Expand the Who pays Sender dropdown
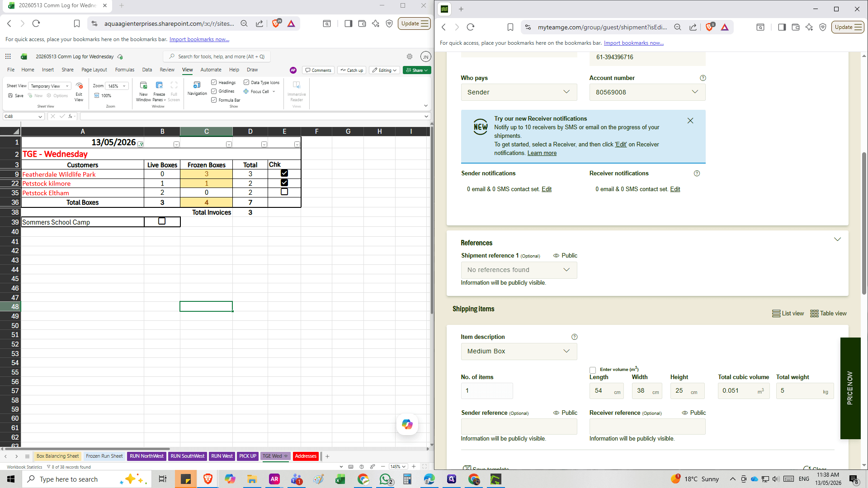Image resolution: width=868 pixels, height=488 pixels. [x=519, y=92]
